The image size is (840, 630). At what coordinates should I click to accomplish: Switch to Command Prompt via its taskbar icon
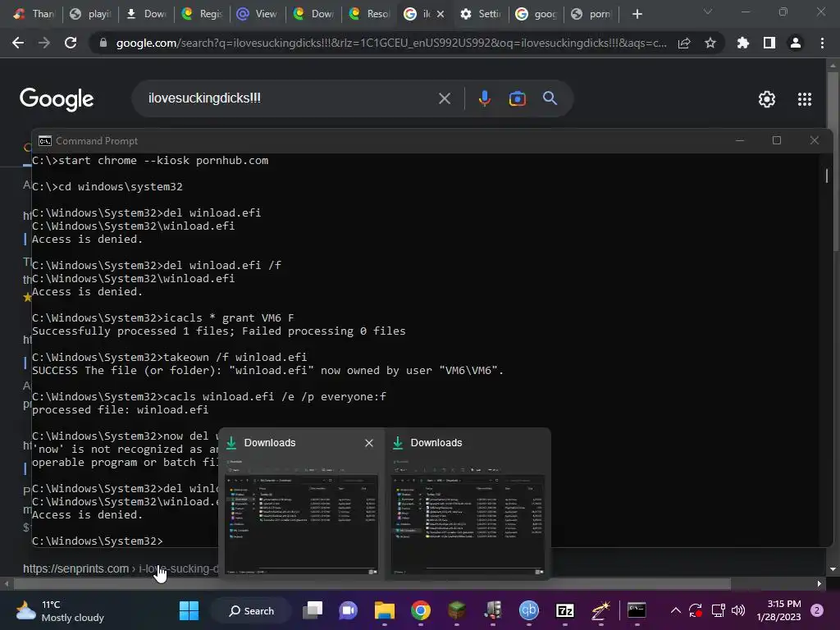coord(637,610)
